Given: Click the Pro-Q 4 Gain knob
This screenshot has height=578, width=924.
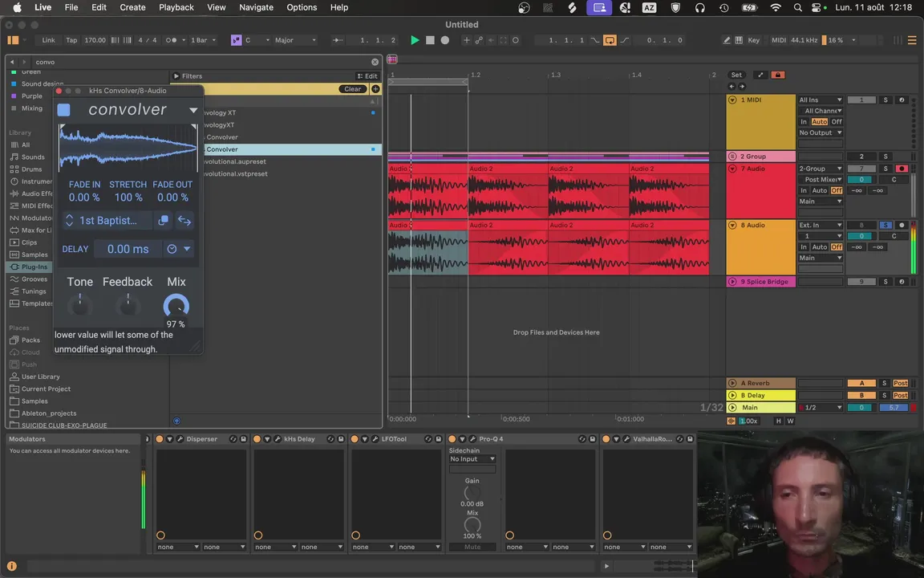Looking at the screenshot, I should click(x=472, y=492).
